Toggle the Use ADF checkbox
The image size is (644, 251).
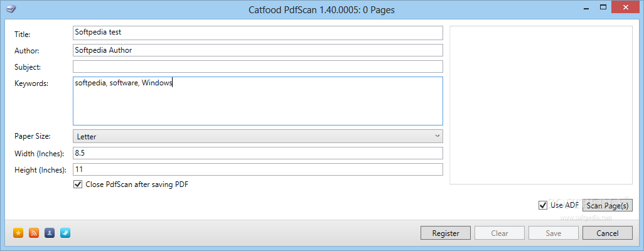543,205
